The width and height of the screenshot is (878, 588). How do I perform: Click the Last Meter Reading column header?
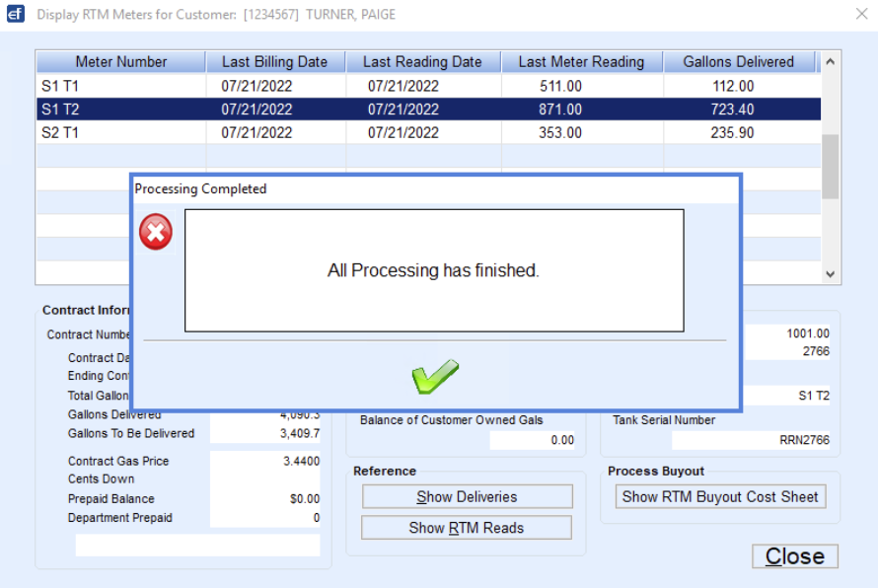tap(582, 61)
